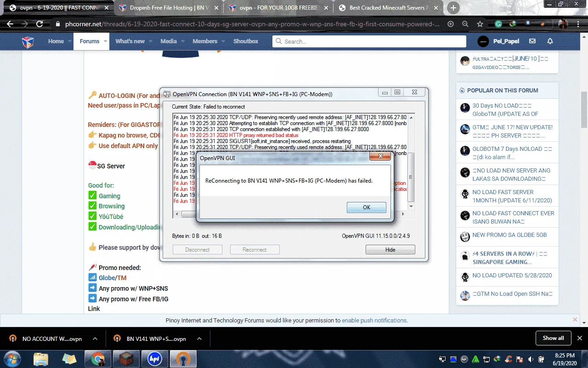Click the Pel_Papel user avatar
588x368 pixels.
point(483,41)
